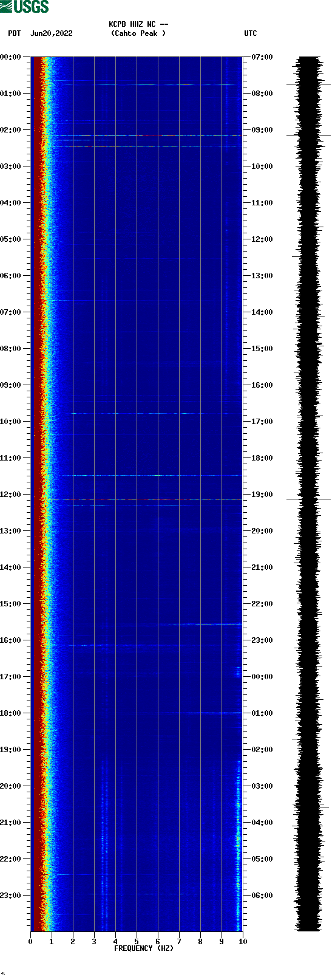Click the PDT timezone label
The image size is (335, 980).
[x=15, y=33]
